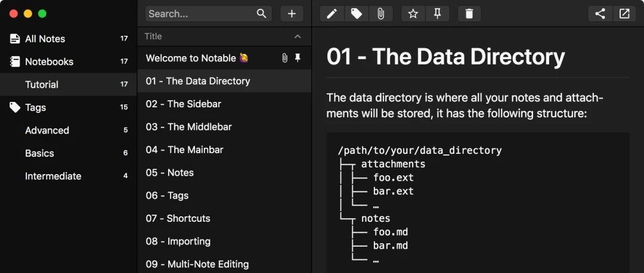Click the Intermediate tag count 4
The height and width of the screenshot is (273, 644).
coord(126,176)
